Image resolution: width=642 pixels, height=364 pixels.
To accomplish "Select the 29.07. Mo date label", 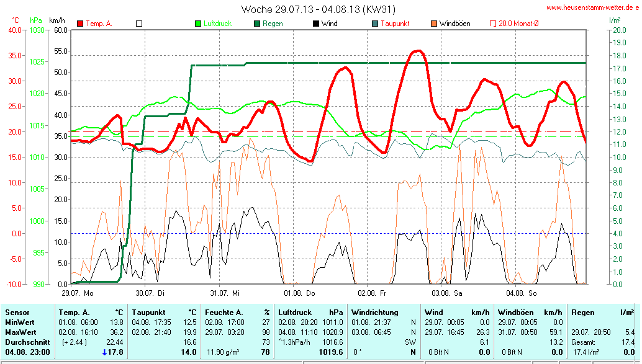I will [78, 292].
